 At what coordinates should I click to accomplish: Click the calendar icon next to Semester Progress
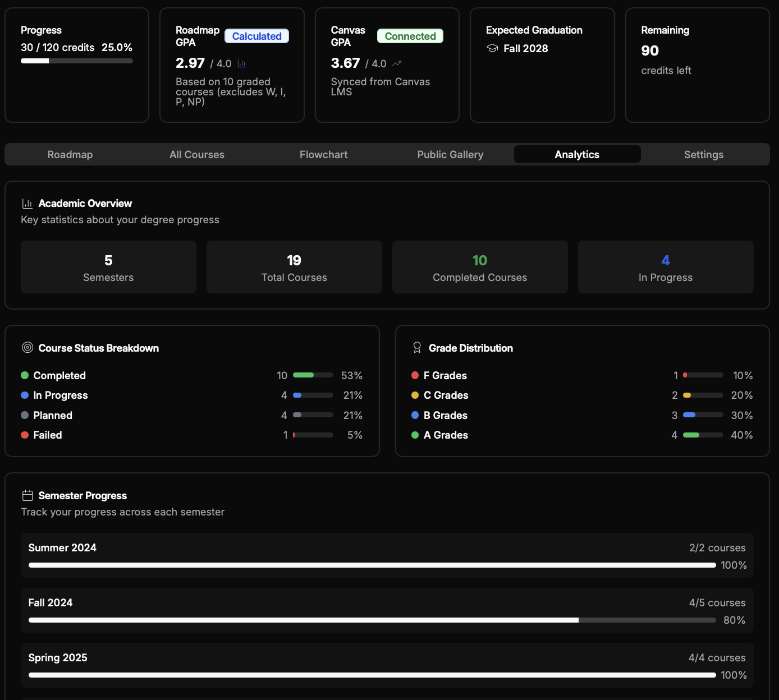(x=27, y=495)
